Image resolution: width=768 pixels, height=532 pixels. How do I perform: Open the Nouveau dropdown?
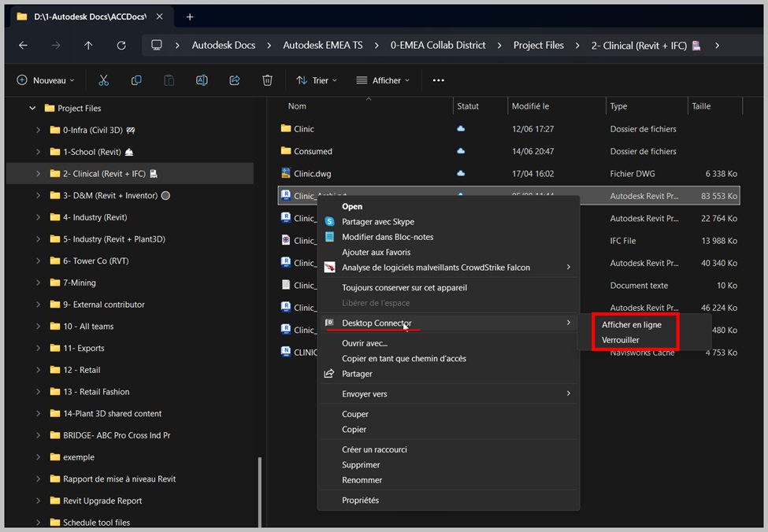[x=46, y=80]
